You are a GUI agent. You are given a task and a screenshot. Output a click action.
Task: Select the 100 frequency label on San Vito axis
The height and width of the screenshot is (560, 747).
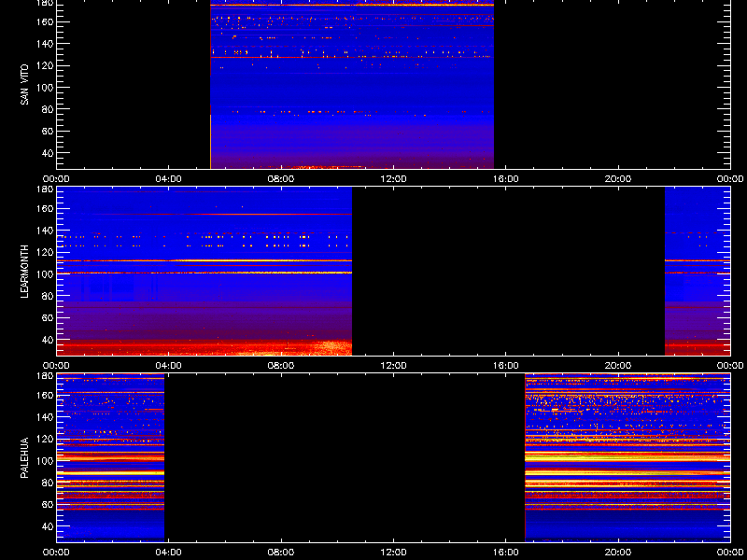(45, 88)
